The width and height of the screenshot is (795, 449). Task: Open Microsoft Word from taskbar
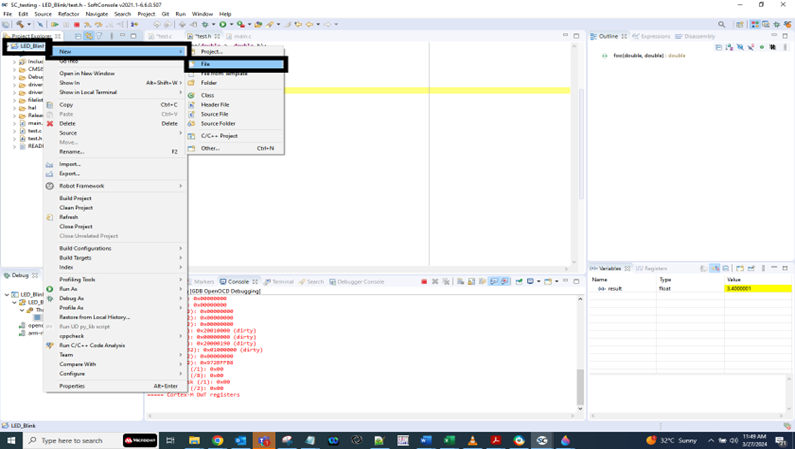point(426,440)
